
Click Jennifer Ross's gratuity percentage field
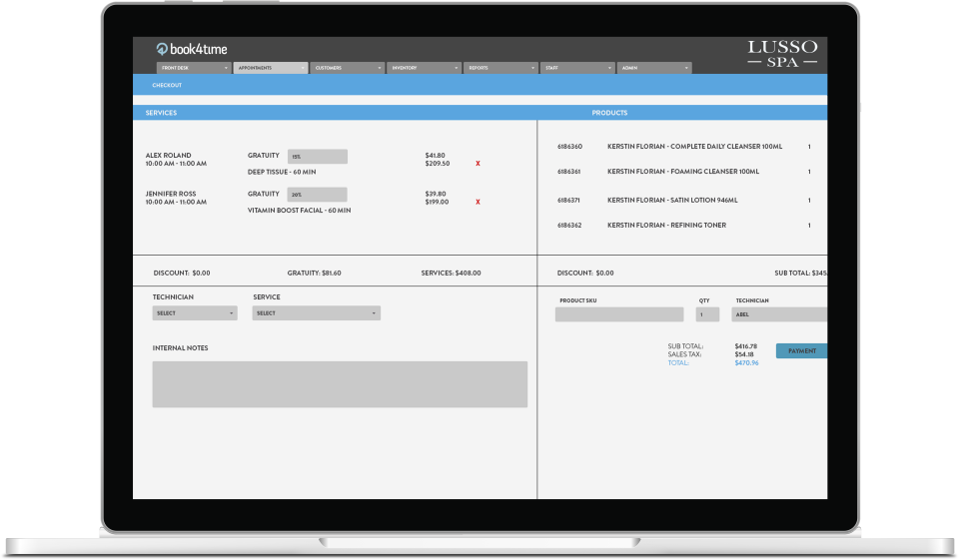(x=317, y=195)
